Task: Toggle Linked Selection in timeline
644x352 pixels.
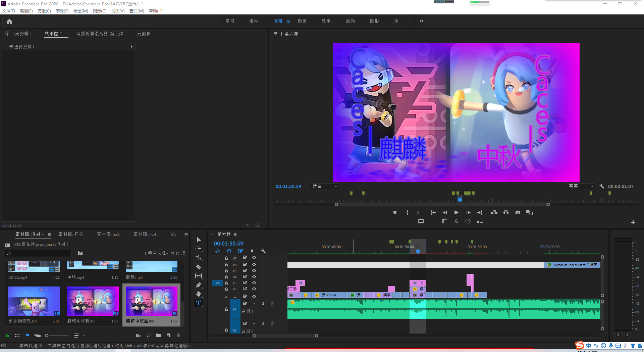Action: pyautogui.click(x=240, y=251)
